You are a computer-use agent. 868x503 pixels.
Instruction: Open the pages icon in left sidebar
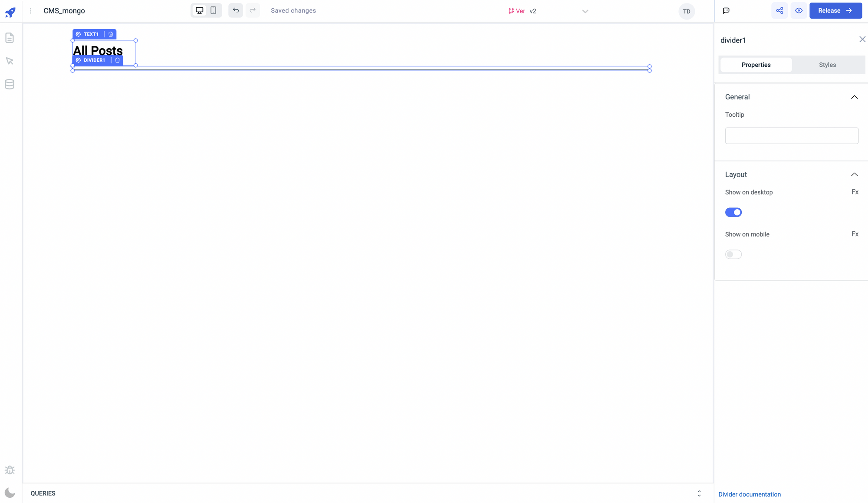coord(10,38)
